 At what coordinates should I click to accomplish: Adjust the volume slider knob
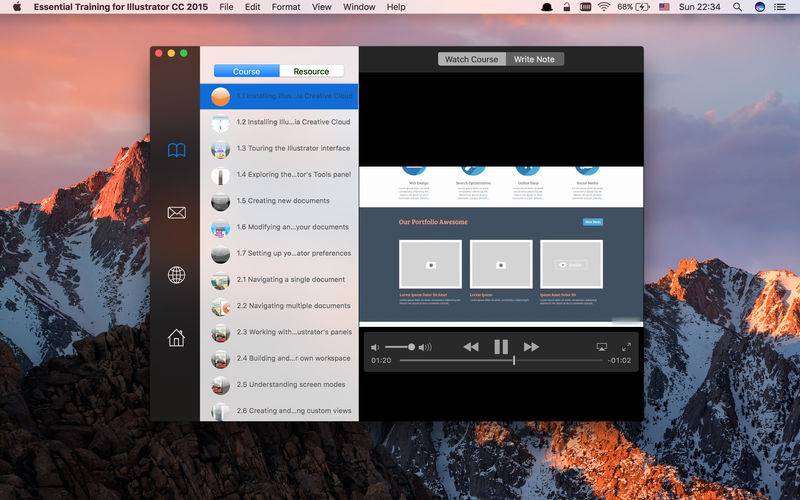tap(411, 347)
